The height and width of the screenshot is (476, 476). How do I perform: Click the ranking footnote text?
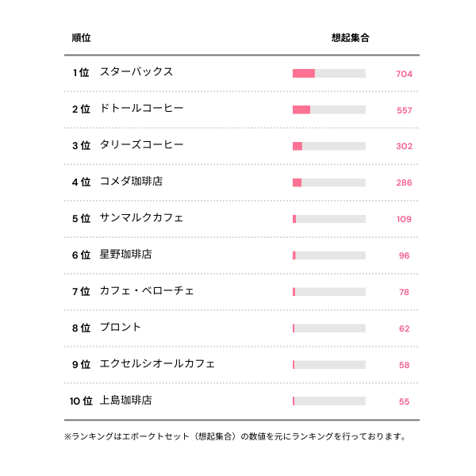pyautogui.click(x=235, y=436)
